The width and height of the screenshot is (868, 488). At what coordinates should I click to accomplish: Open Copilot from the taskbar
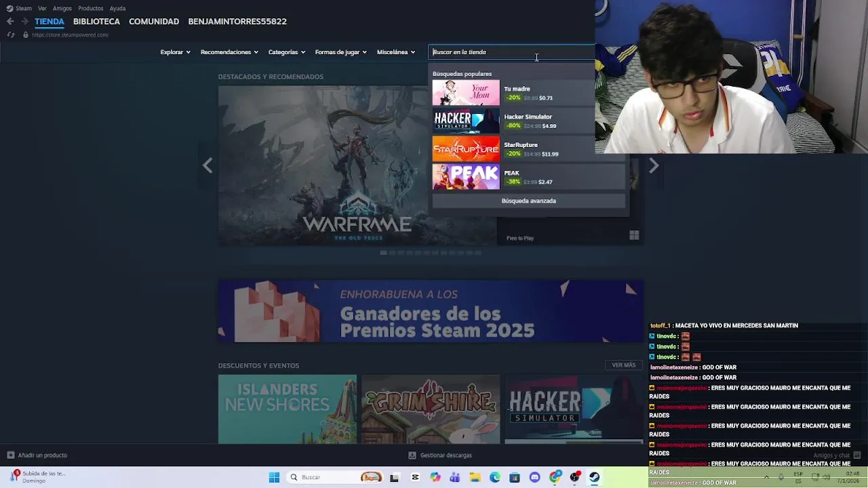coord(435,477)
